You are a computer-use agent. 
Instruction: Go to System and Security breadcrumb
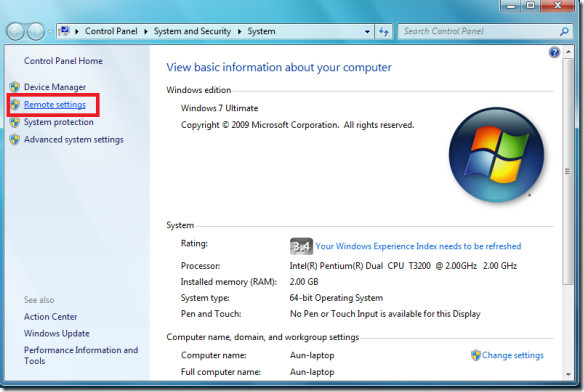192,31
